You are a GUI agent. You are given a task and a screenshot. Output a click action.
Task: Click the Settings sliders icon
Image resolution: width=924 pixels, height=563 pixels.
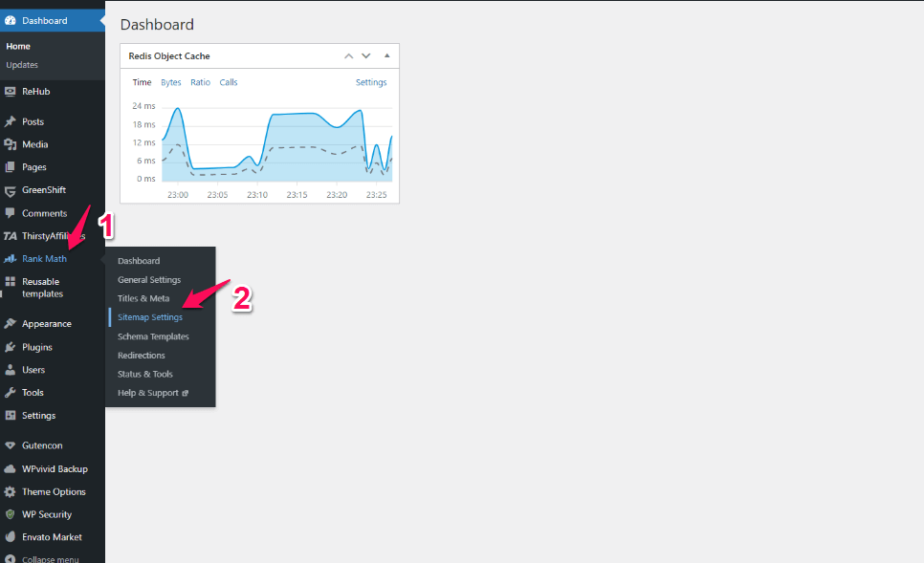[10, 415]
